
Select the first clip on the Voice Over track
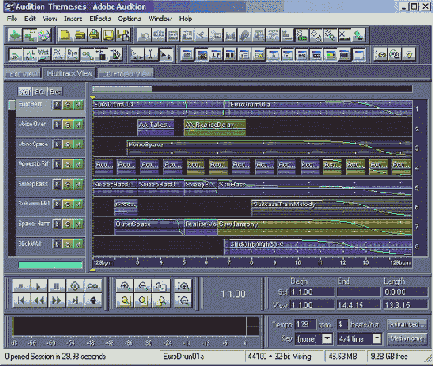tap(156, 128)
